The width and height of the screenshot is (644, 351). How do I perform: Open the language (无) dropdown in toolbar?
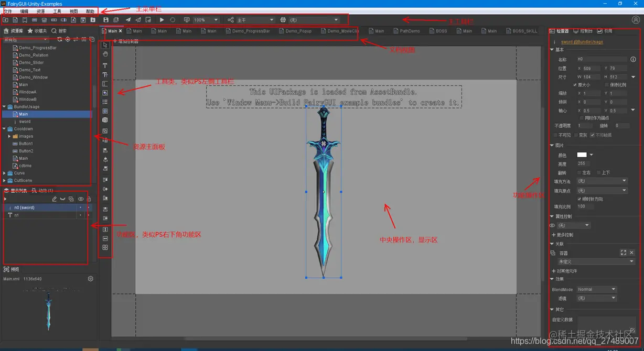point(314,20)
